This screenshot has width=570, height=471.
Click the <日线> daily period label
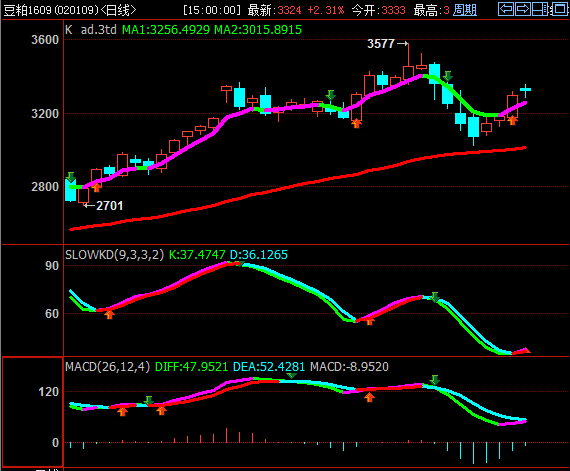(x=119, y=10)
